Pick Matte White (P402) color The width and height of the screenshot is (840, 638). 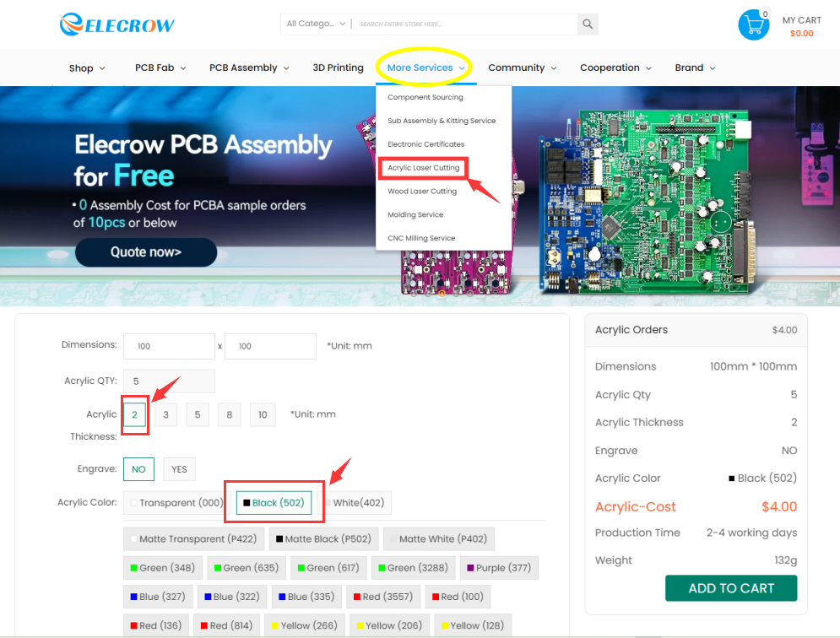pos(439,539)
